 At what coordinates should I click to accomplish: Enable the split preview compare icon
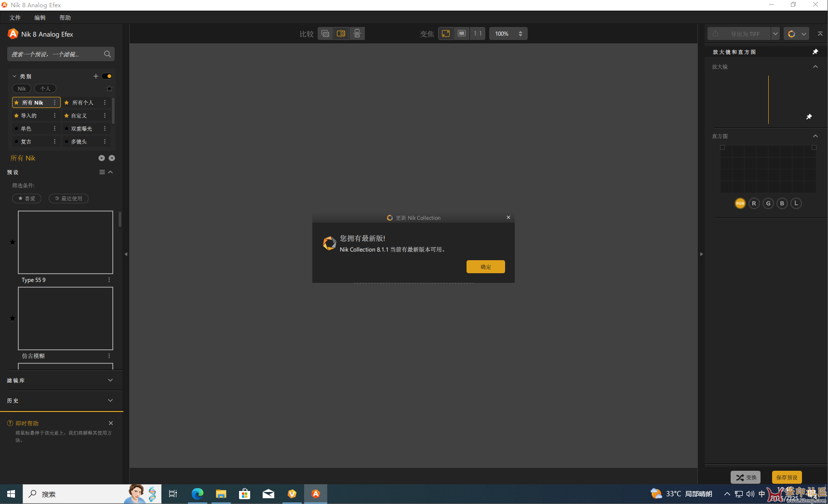(x=341, y=34)
